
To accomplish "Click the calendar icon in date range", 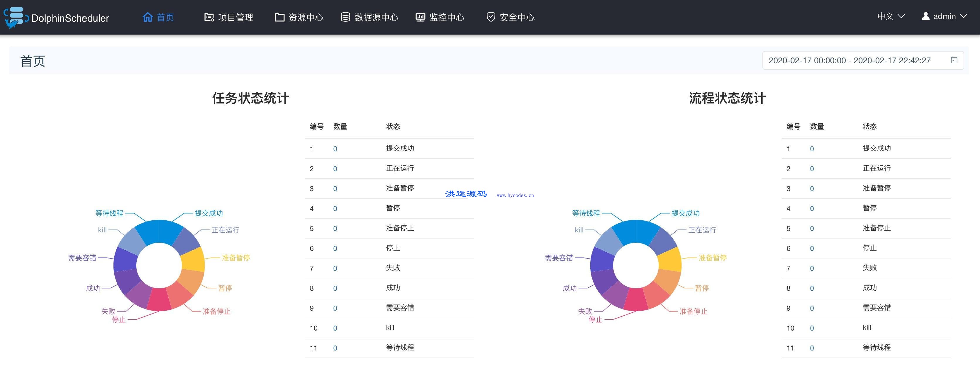I will 954,60.
